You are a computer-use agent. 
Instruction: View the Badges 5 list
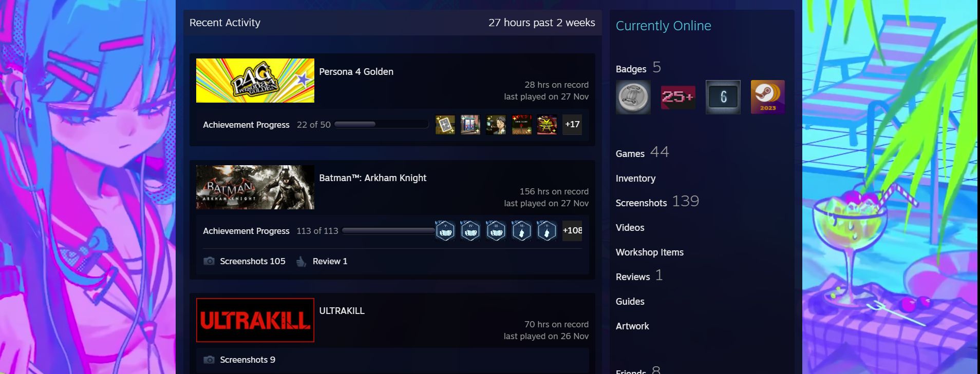[x=638, y=68]
